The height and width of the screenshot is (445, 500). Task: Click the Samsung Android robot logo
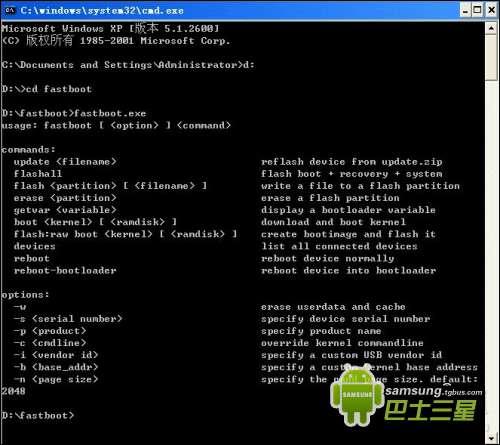tap(357, 396)
